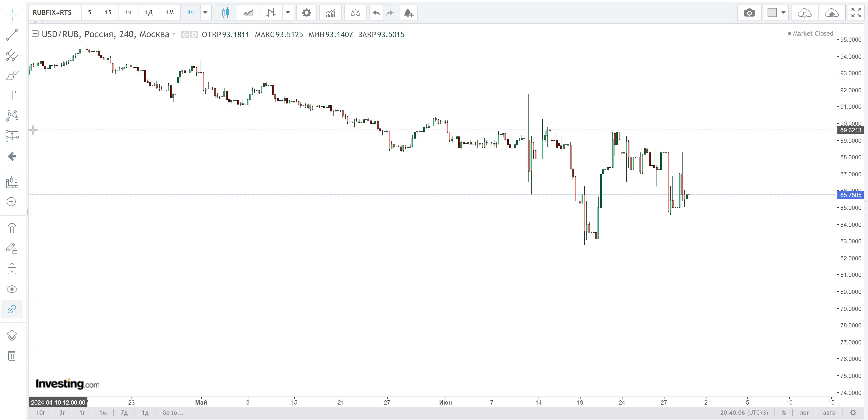Viewport: 868px width, 420px height.
Task: Toggle hide all drawings eye icon
Action: [x=12, y=289]
